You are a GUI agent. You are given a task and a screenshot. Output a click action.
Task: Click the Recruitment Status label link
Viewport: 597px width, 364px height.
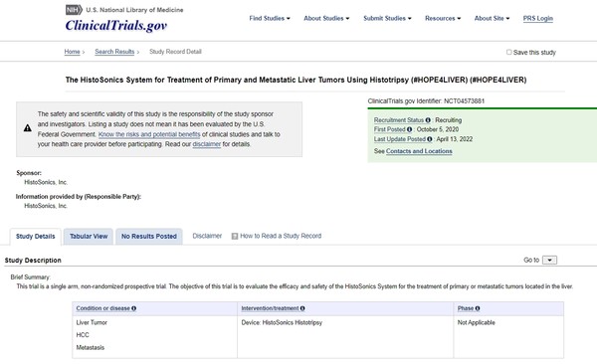(x=399, y=120)
